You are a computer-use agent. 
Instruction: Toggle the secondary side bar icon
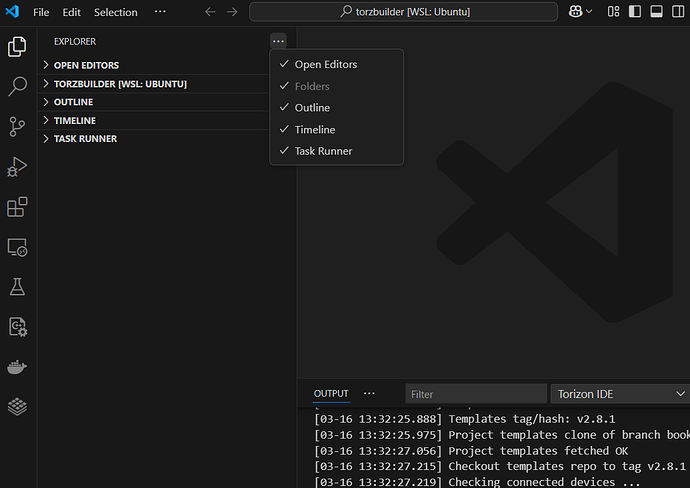pos(678,11)
